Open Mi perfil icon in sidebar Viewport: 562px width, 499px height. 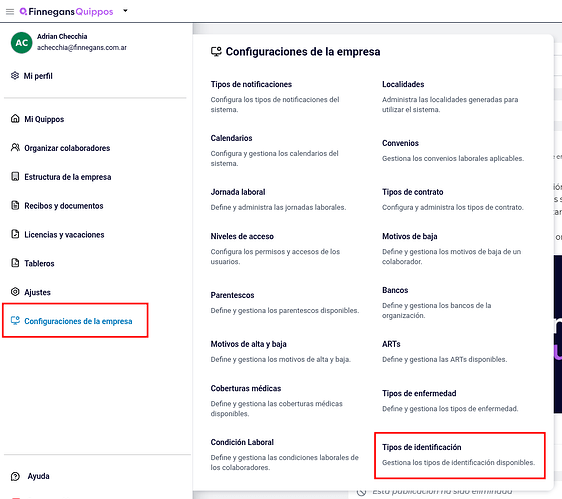15,76
